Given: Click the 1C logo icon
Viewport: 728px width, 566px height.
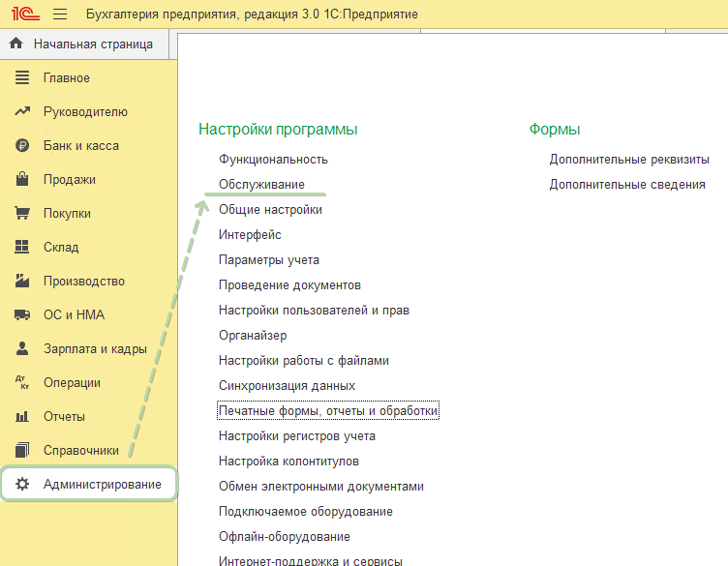Looking at the screenshot, I should pyautogui.click(x=25, y=14).
